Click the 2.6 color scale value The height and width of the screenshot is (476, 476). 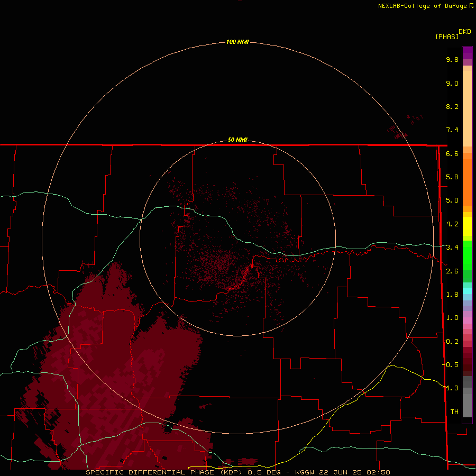[x=452, y=271]
